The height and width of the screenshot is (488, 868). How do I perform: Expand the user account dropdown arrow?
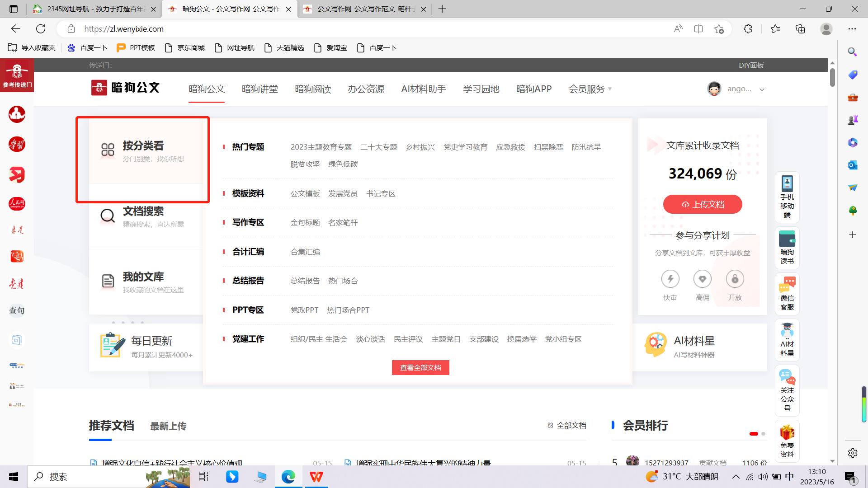tap(762, 89)
